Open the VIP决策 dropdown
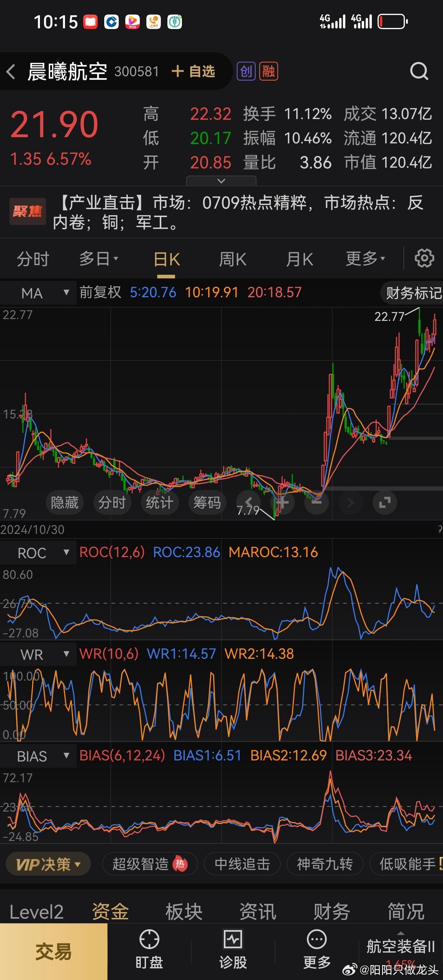Viewport: 443px width, 980px height. [x=48, y=864]
